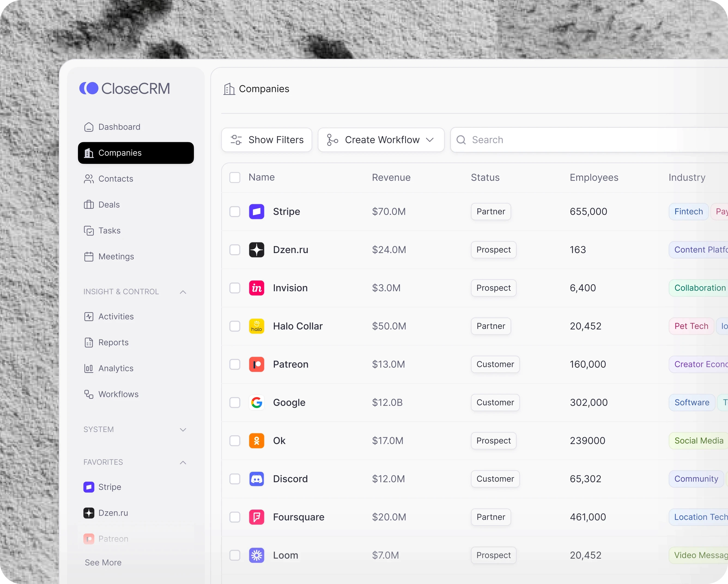Select the Invision row checkbox
Screen dimensions: 728x584
(x=235, y=288)
